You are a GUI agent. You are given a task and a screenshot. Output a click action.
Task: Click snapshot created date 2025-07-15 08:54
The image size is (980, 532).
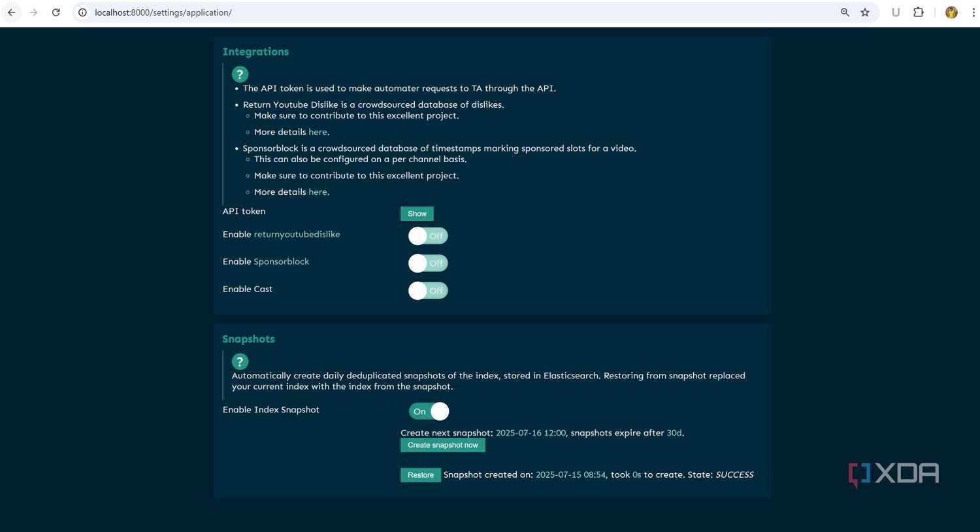(x=571, y=475)
